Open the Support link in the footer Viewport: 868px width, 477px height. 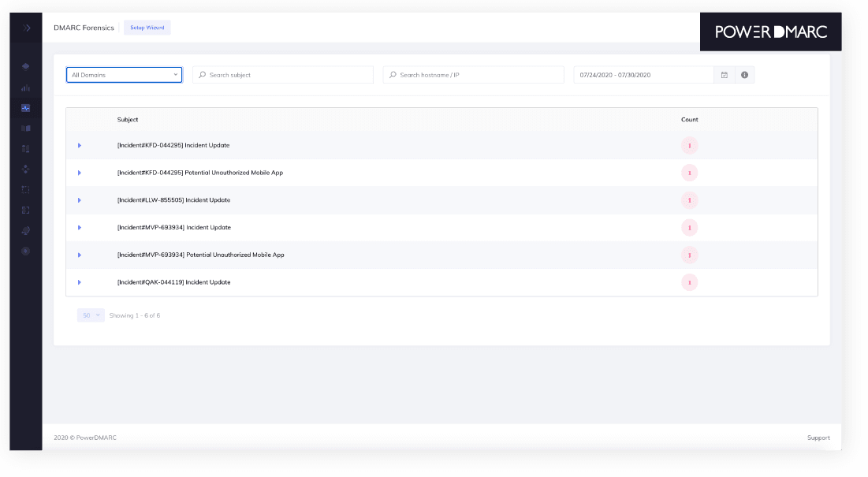click(x=818, y=438)
